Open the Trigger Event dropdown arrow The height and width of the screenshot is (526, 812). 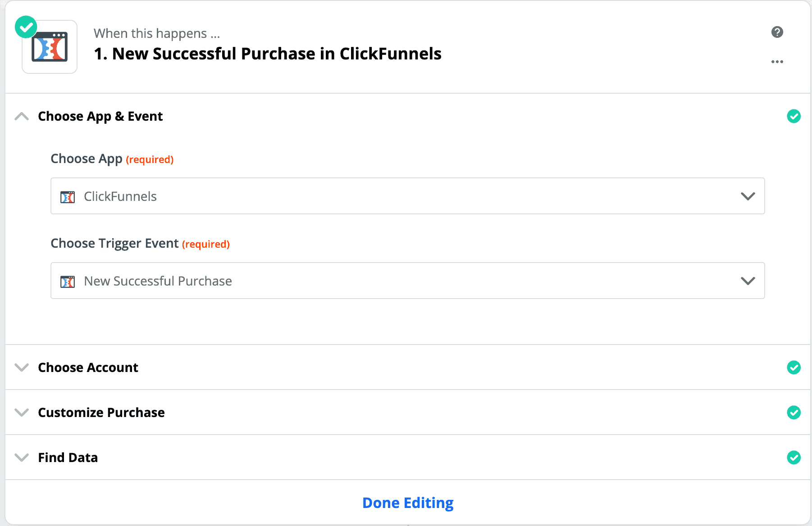748,281
